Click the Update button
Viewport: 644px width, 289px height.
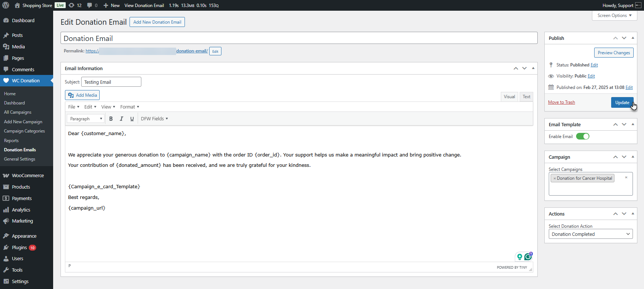click(x=622, y=103)
